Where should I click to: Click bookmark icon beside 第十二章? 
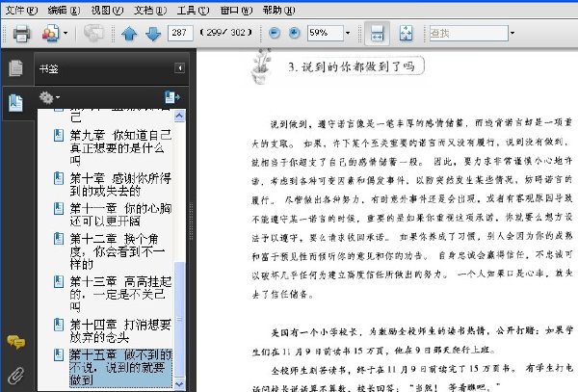pos(59,238)
